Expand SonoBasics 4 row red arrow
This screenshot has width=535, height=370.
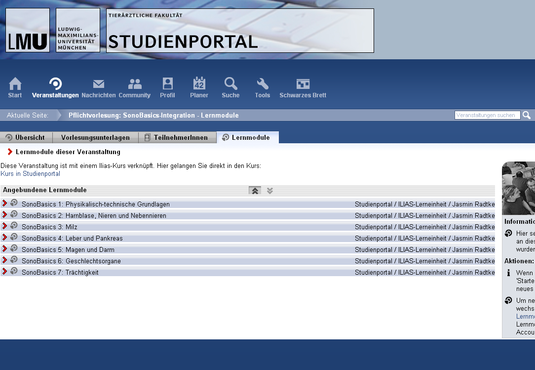(4, 237)
